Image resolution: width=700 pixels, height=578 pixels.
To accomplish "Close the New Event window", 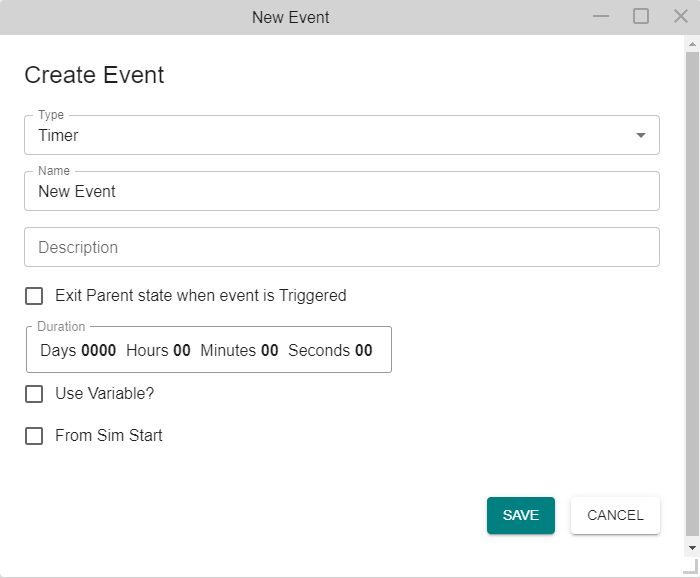I will pyautogui.click(x=681, y=17).
